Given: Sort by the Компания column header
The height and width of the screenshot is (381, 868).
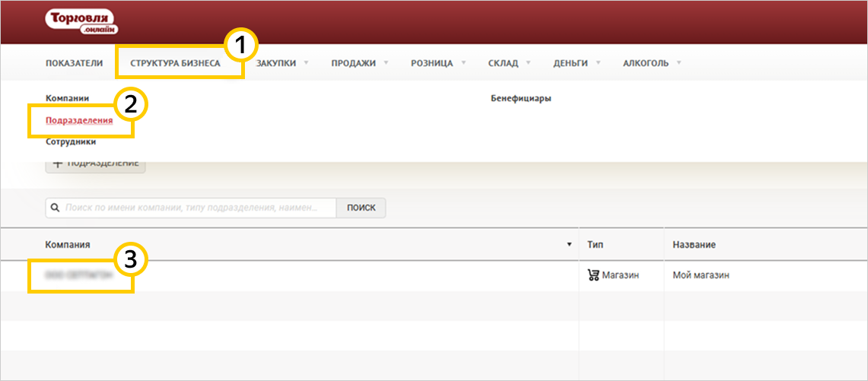Looking at the screenshot, I should 68,244.
